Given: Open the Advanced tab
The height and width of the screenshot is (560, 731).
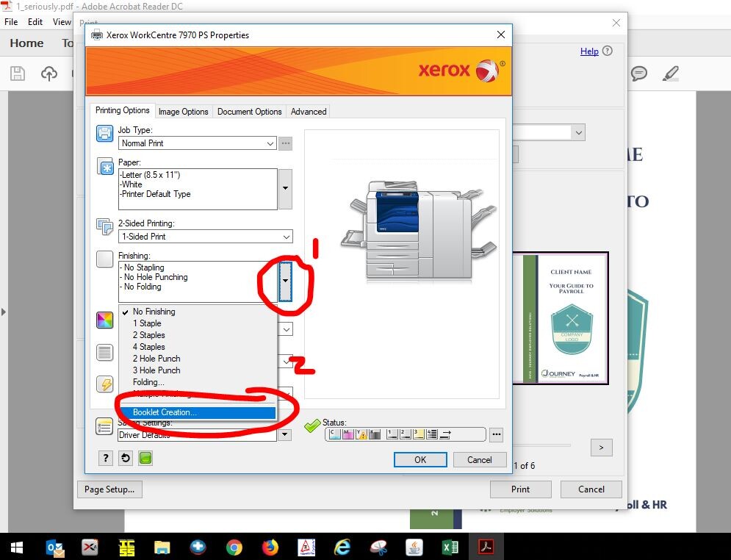Looking at the screenshot, I should click(308, 112).
